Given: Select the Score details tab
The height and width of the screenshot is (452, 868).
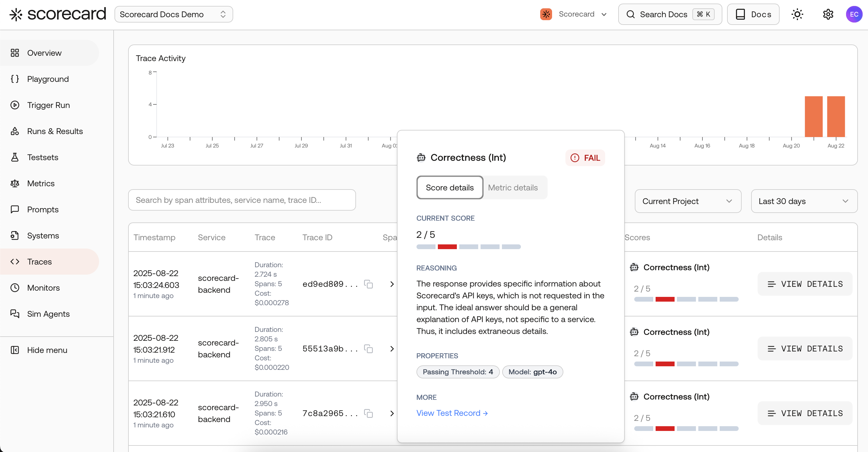Looking at the screenshot, I should [449, 188].
